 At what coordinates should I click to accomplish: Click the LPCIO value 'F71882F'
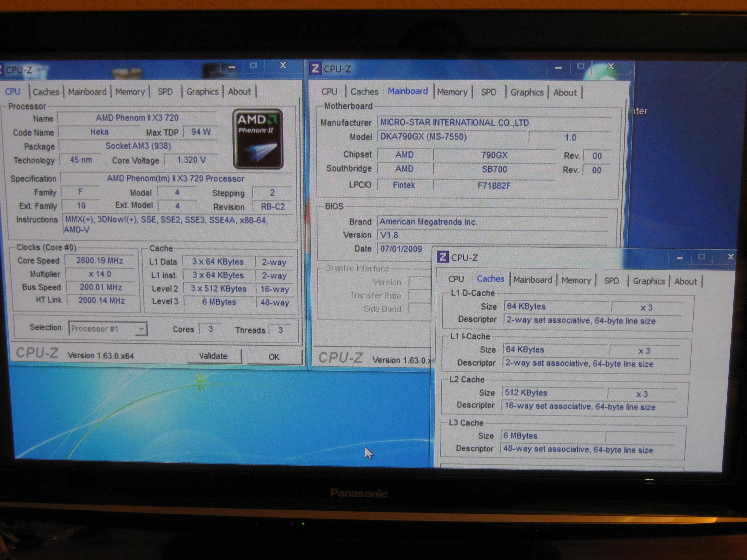[x=494, y=185]
